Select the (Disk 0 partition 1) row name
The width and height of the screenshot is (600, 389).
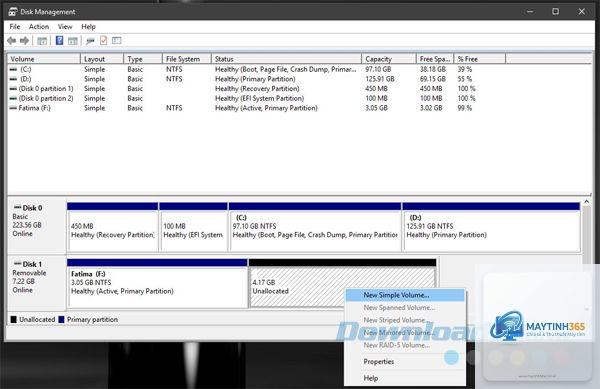[46, 88]
